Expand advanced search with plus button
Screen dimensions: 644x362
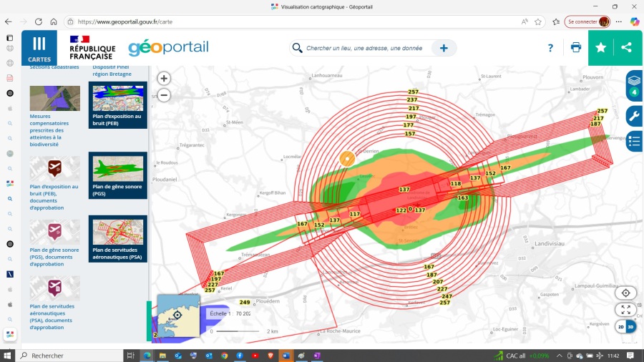point(444,48)
